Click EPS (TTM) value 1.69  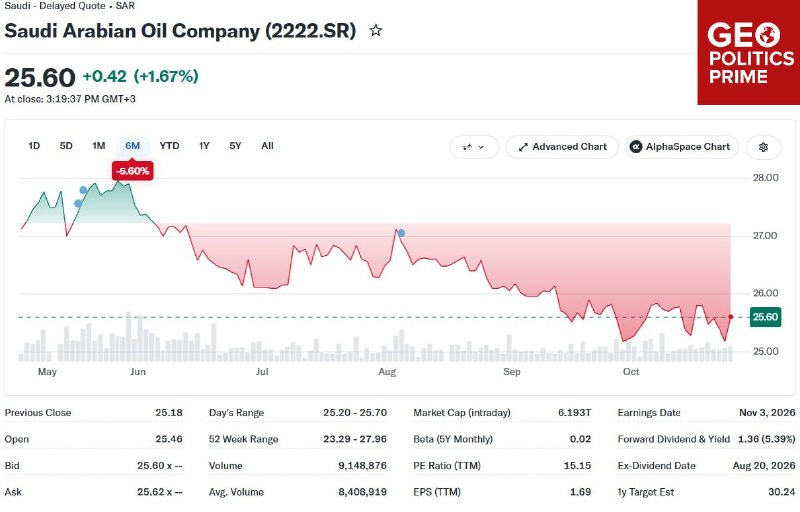coord(581,492)
